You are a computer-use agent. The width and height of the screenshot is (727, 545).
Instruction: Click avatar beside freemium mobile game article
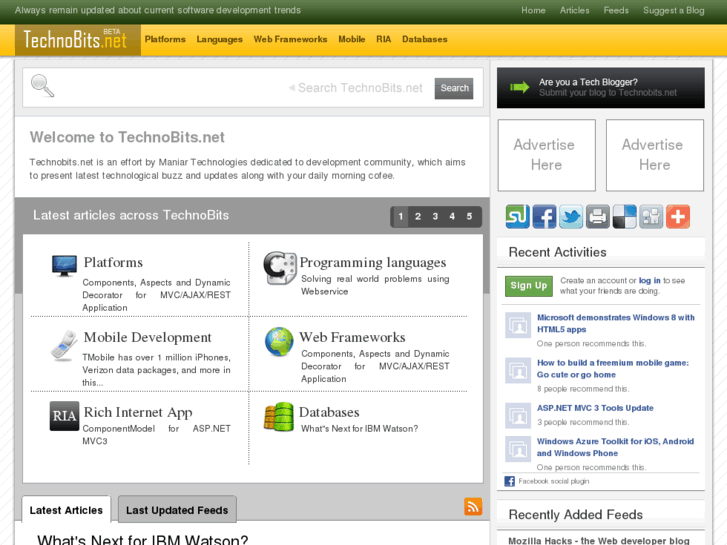(x=518, y=370)
